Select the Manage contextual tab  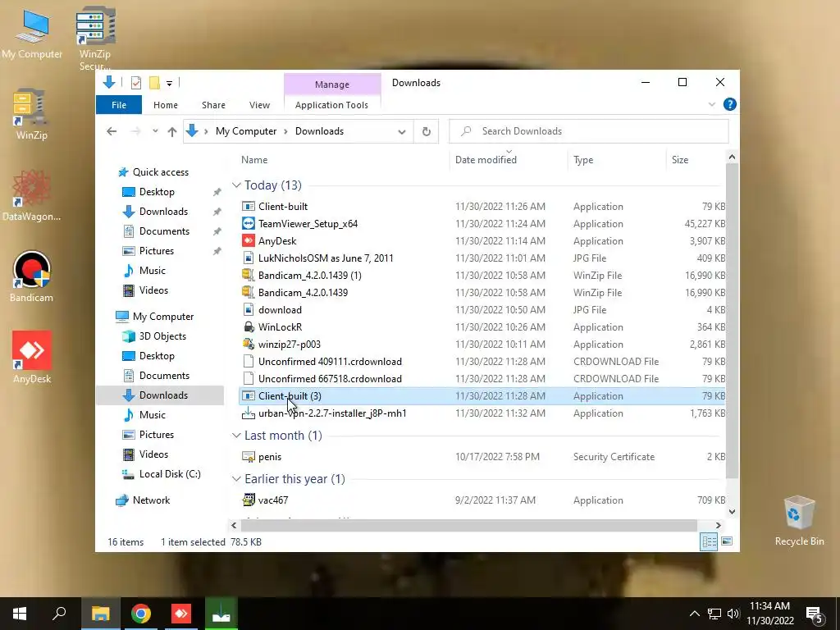(332, 84)
